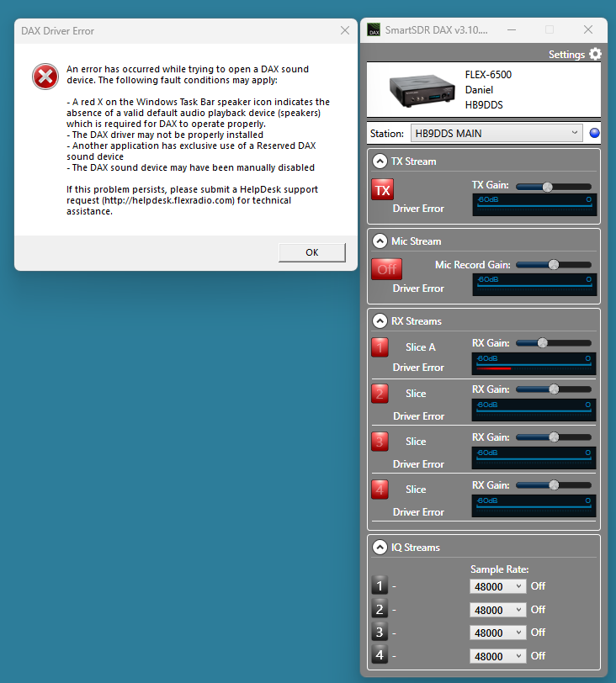The width and height of the screenshot is (616, 683).
Task: Click the Sample Rate label
Action: (x=499, y=569)
